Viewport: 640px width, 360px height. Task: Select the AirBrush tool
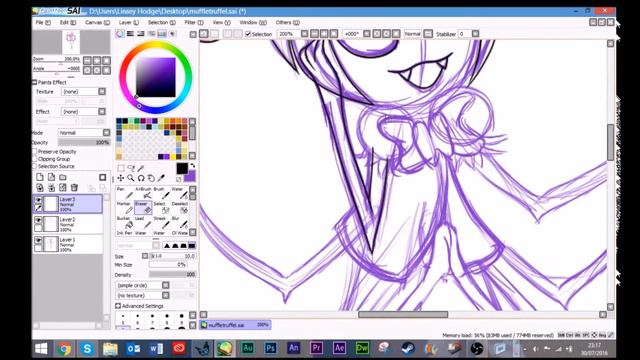tap(143, 193)
